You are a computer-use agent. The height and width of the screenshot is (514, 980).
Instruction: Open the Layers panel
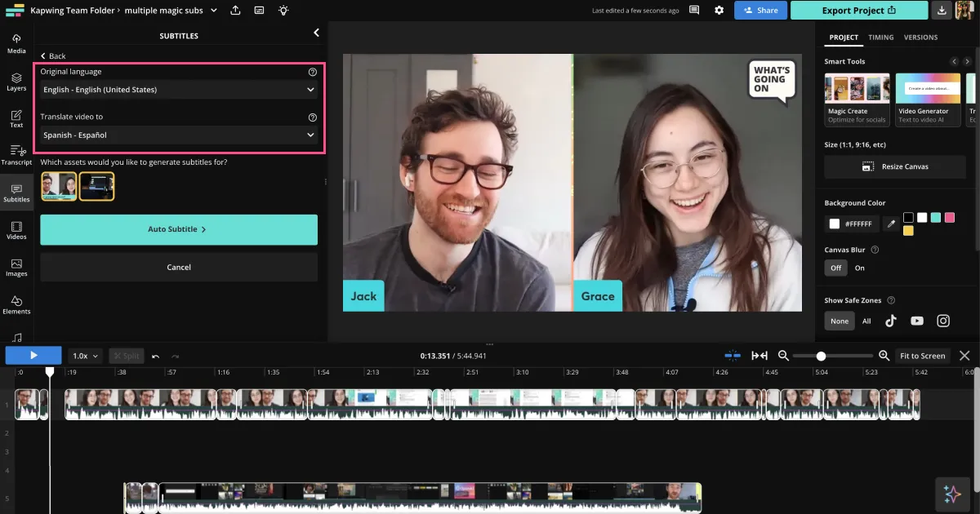coord(16,81)
